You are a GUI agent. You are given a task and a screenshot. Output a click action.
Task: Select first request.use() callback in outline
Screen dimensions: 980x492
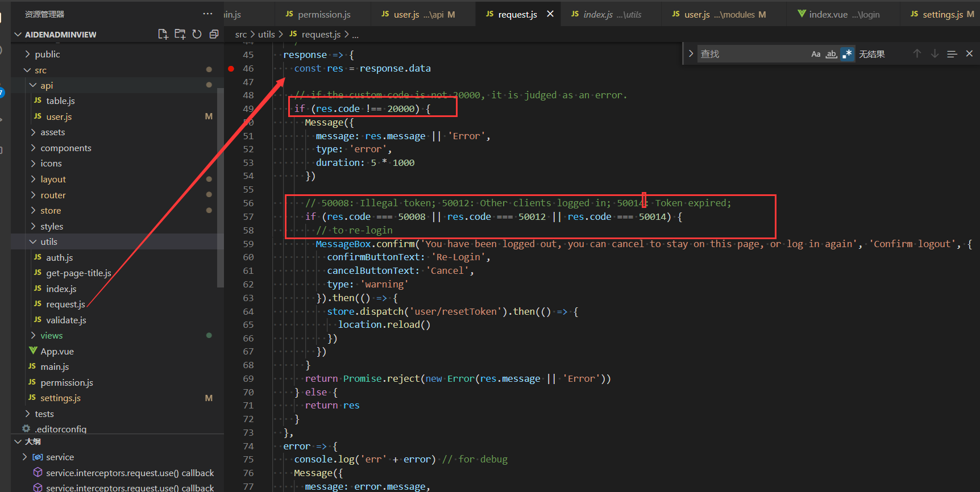click(x=130, y=473)
